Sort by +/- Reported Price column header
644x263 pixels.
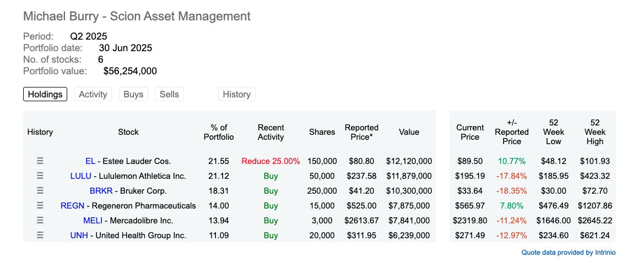(x=511, y=132)
